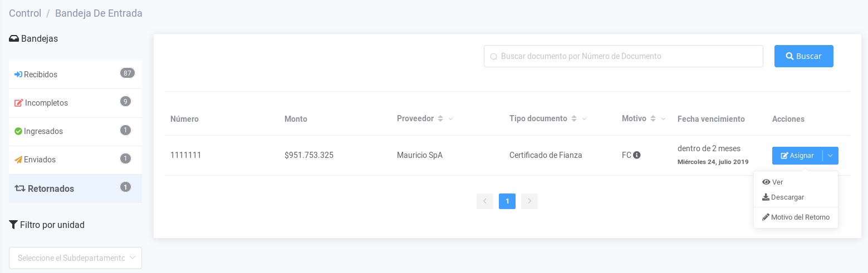Screen dimensions: 868x273
Task: Click the Recibidos count badge 87
Action: pos(127,73)
